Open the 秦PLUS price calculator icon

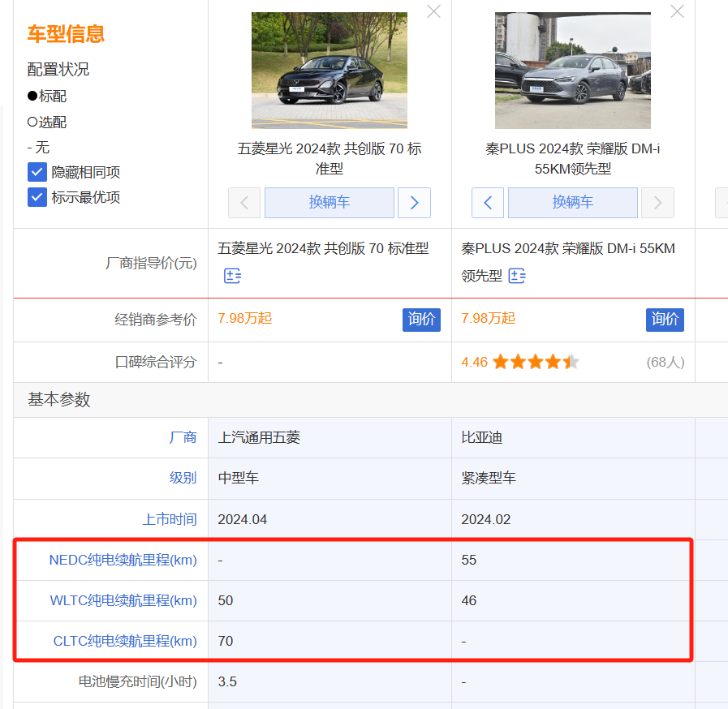tap(517, 276)
